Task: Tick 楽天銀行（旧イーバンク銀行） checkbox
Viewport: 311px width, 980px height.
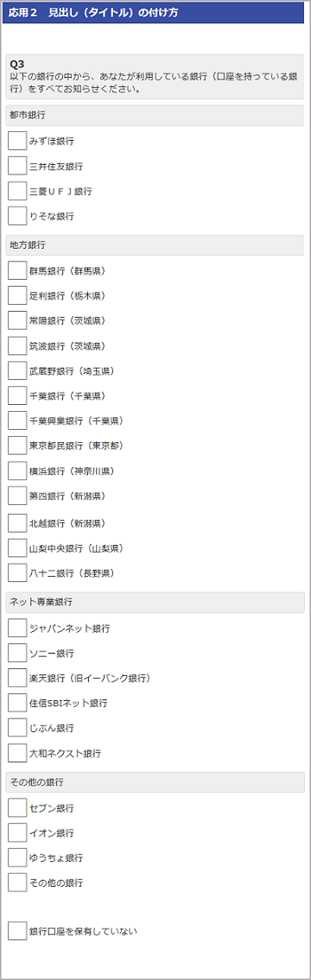Action: click(17, 678)
